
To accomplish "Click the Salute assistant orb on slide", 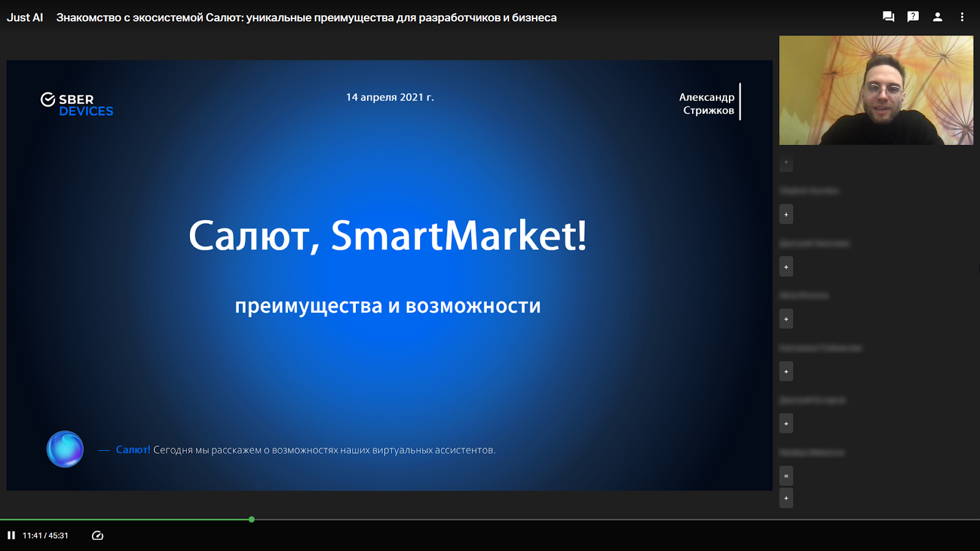I will (65, 449).
